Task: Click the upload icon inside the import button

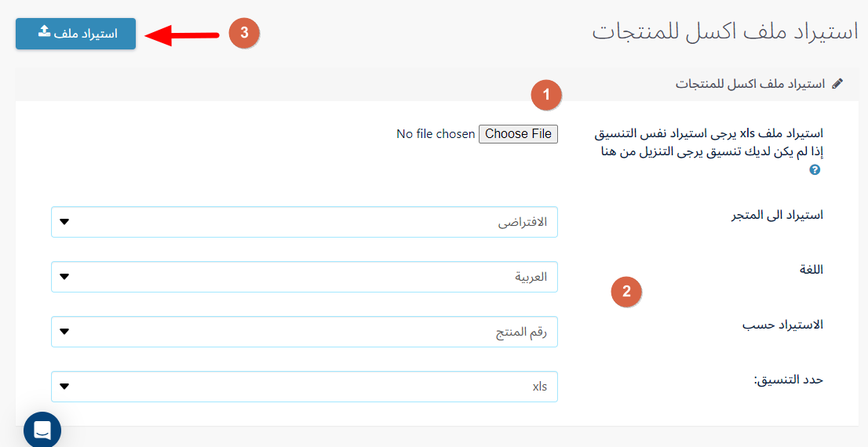Action: pos(45,31)
